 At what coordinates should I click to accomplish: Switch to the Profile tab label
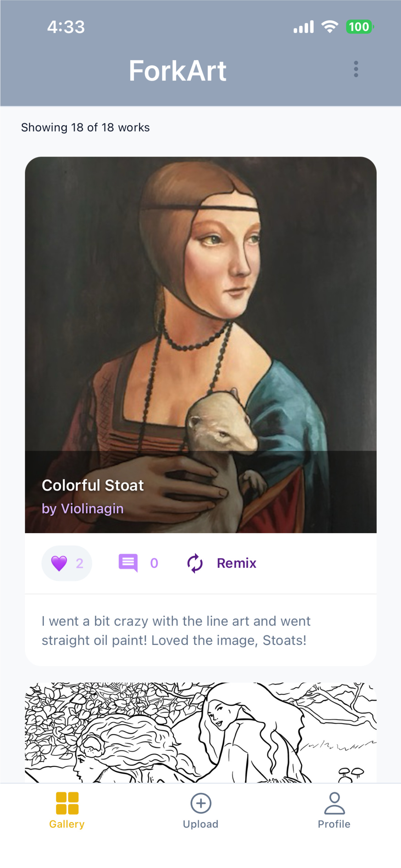[x=334, y=824]
